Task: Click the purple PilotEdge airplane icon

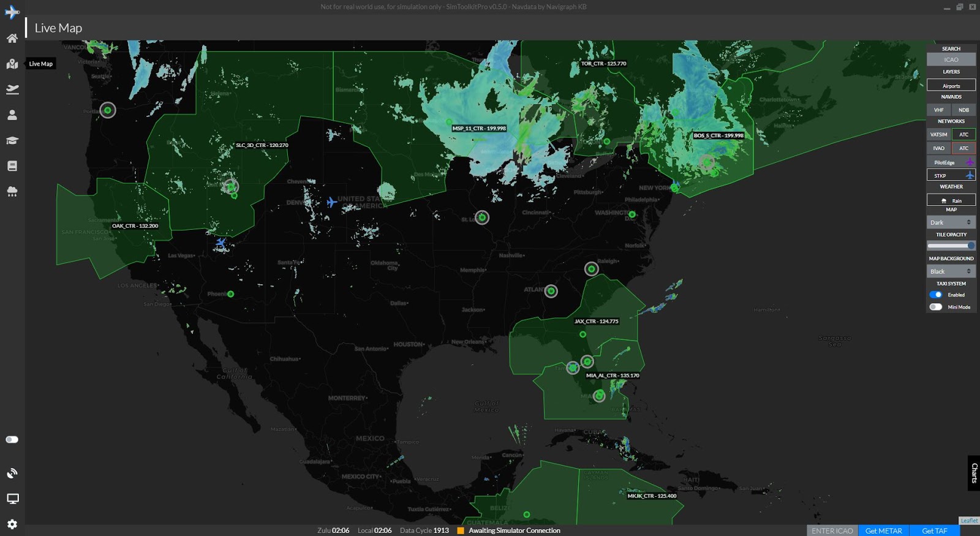Action: pyautogui.click(x=970, y=162)
